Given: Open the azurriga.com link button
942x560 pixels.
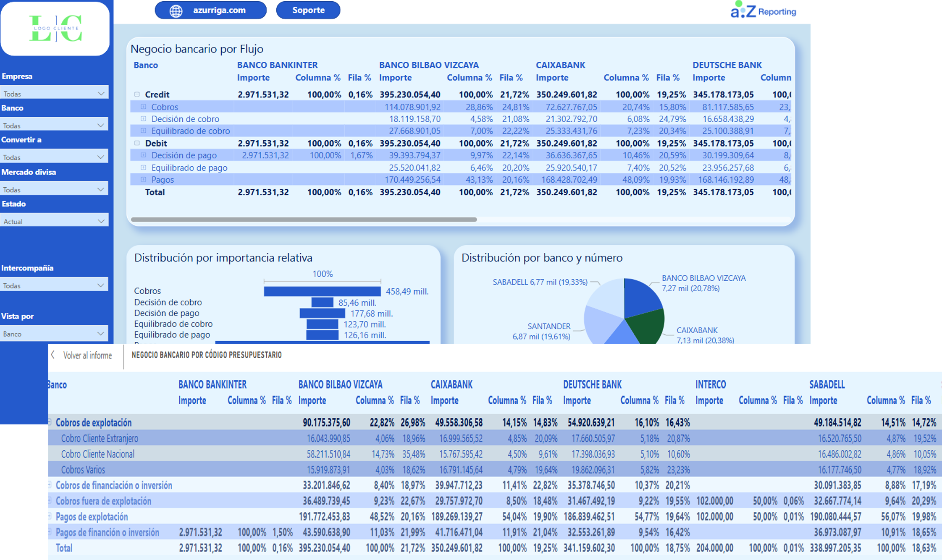Looking at the screenshot, I should point(210,10).
